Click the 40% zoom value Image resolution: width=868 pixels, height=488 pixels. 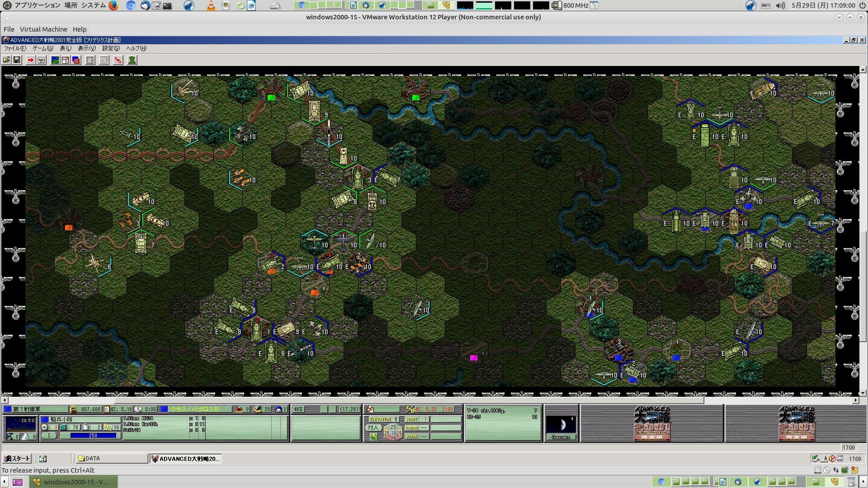298,409
